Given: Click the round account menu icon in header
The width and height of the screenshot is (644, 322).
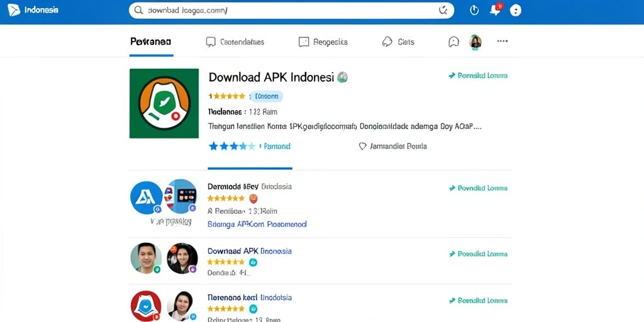Looking at the screenshot, I should [516, 10].
